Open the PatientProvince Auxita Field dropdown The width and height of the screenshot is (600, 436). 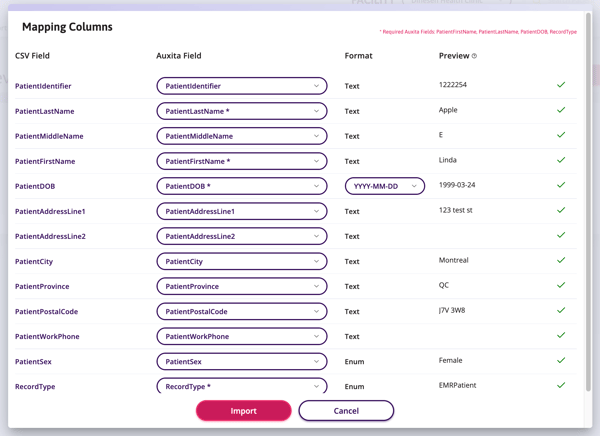pyautogui.click(x=242, y=286)
